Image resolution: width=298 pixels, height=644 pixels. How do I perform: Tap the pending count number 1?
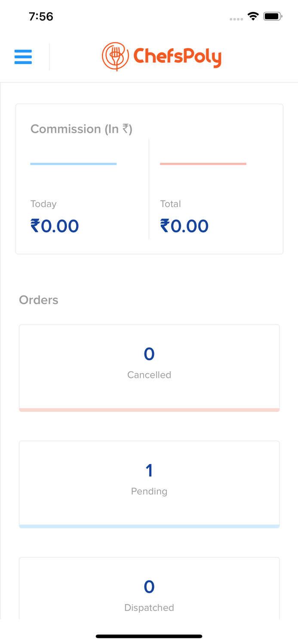pos(149,471)
